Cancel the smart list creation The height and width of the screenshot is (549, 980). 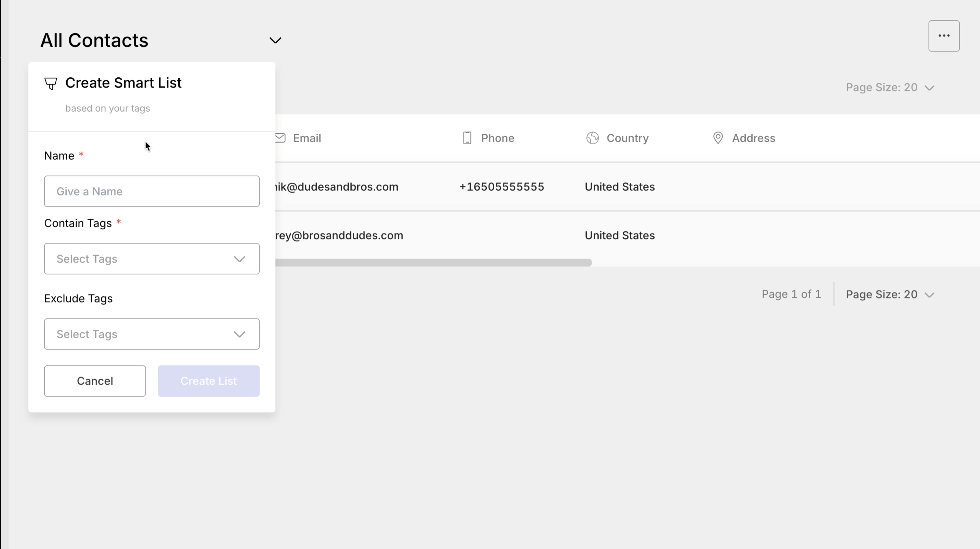[x=95, y=381]
